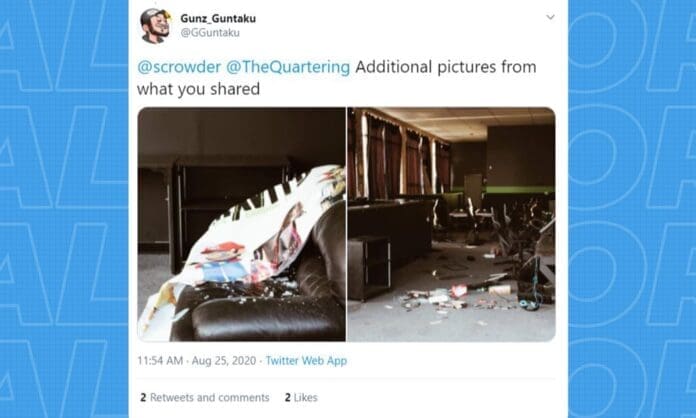Click the green wall stripe in the photo
696x418 pixels.
517,190
